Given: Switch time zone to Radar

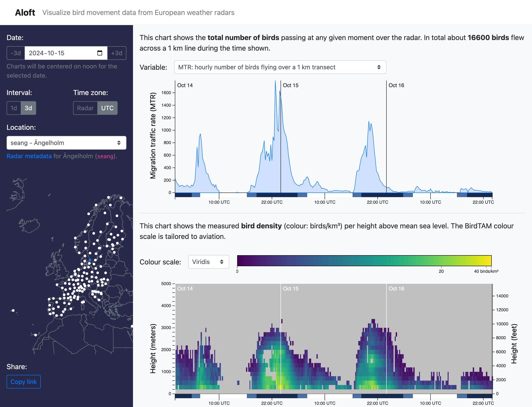Looking at the screenshot, I should tap(85, 108).
